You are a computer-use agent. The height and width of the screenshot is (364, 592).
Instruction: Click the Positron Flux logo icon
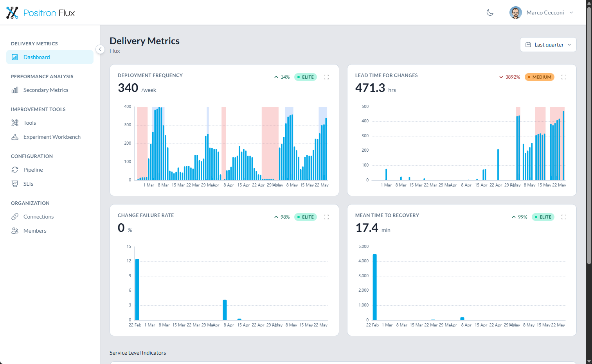coord(12,13)
